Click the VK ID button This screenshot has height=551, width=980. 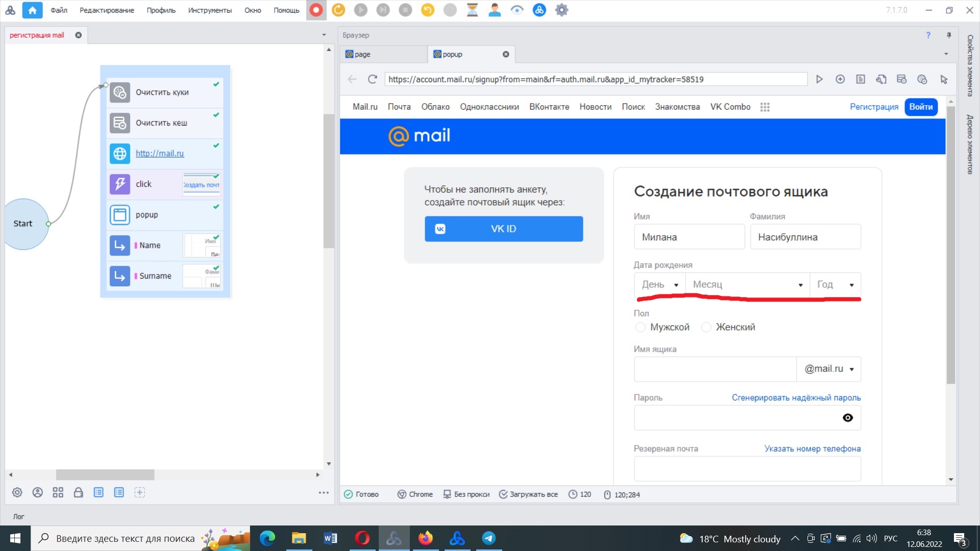tap(504, 229)
